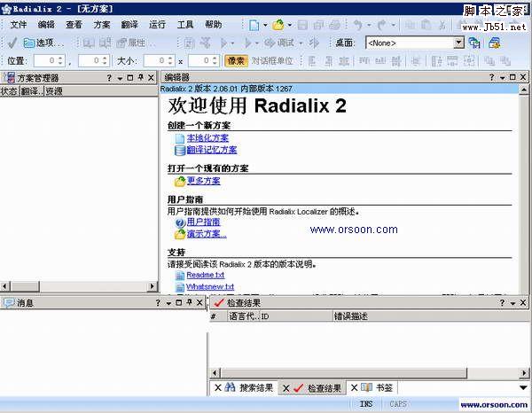Open the Readme.txt link
The height and width of the screenshot is (413, 532).
click(205, 276)
